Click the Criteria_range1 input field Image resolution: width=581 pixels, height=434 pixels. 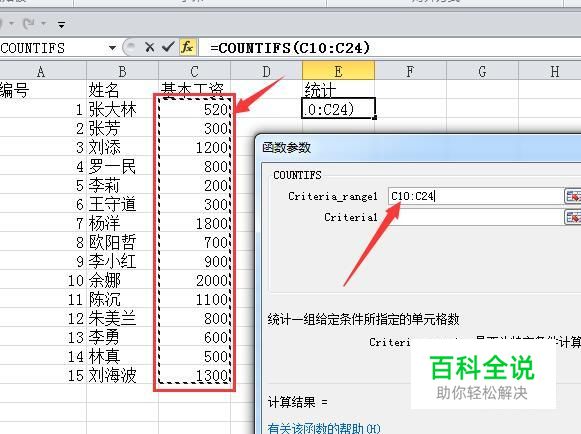475,196
